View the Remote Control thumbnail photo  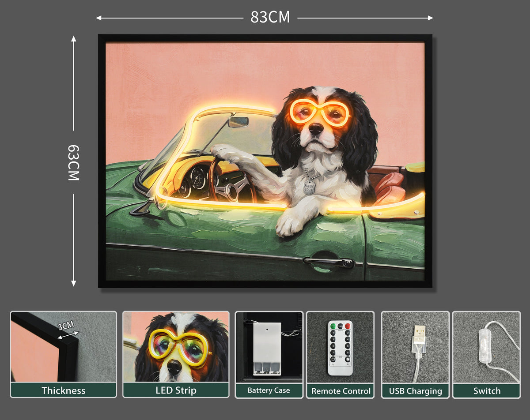point(340,347)
